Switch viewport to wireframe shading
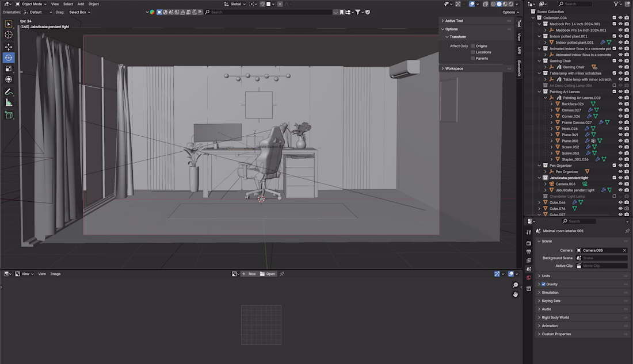Screen dimensions: 633x364 click(x=493, y=4)
